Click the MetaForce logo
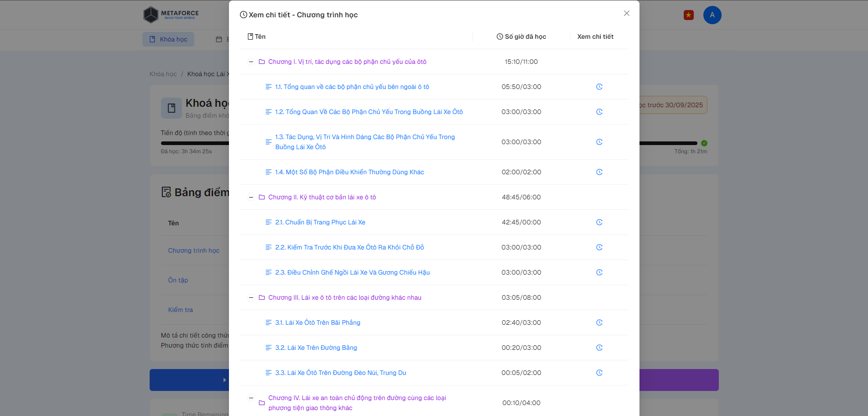 (x=171, y=15)
